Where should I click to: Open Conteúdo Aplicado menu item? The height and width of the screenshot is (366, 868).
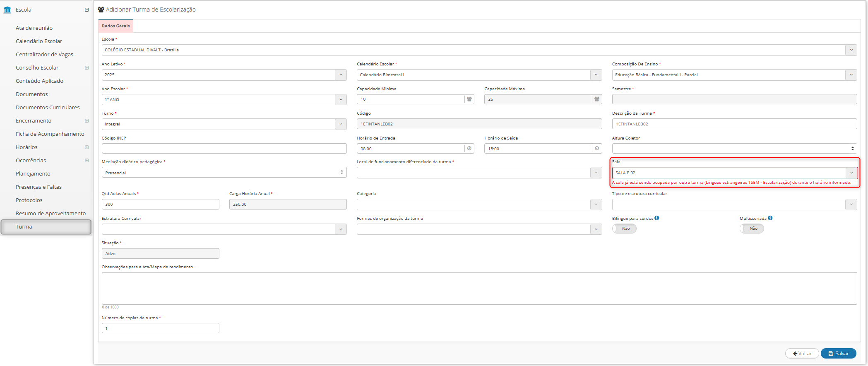pyautogui.click(x=39, y=81)
